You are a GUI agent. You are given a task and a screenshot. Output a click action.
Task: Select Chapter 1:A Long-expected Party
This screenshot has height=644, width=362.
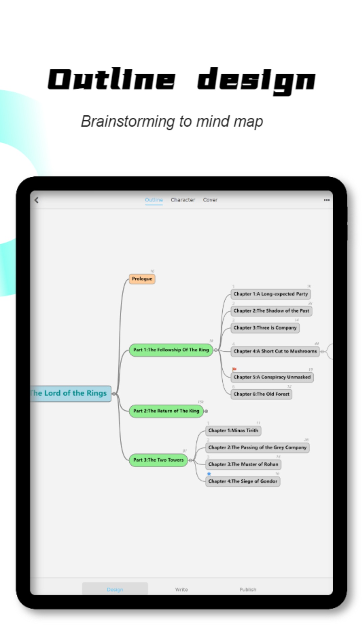[x=271, y=294]
